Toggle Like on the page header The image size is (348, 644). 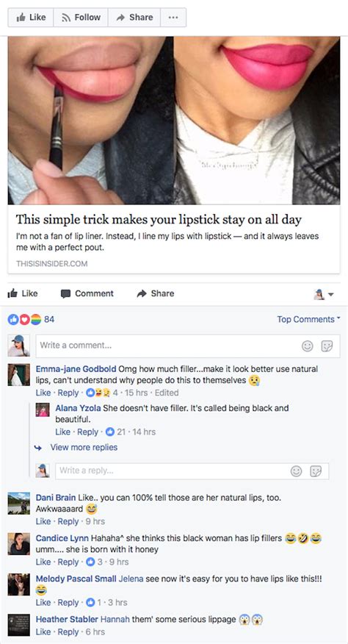point(31,17)
